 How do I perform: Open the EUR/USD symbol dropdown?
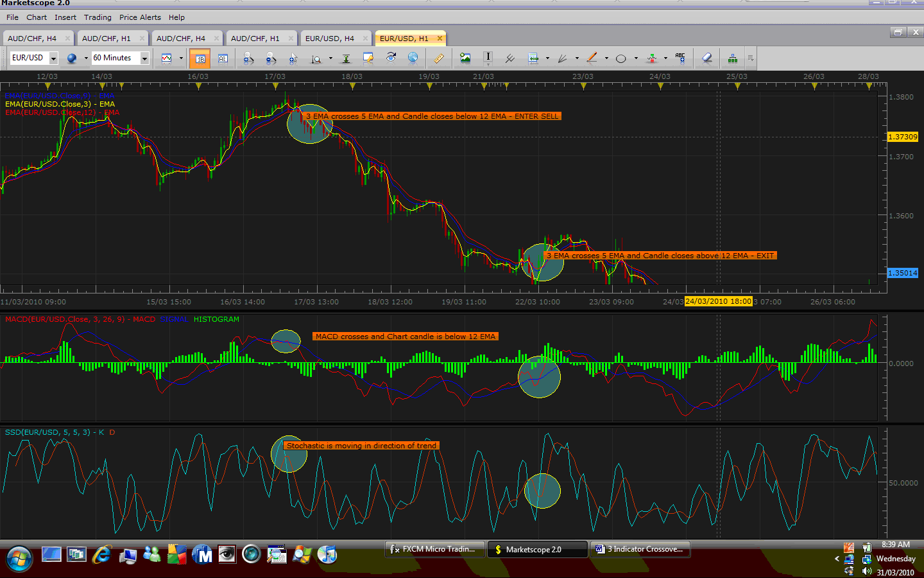[x=53, y=58]
